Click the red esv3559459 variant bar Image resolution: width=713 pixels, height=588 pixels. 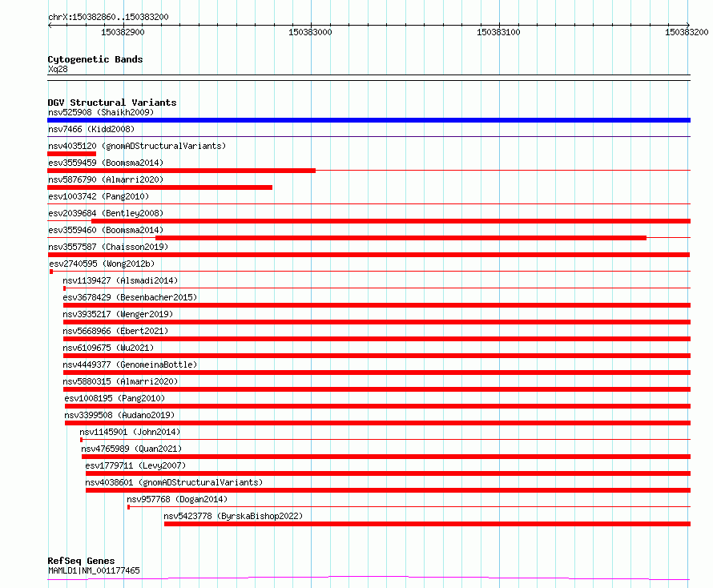(181, 171)
